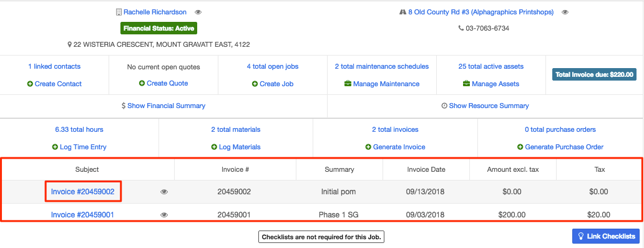Click plus icon next to Create Quote
The width and height of the screenshot is (644, 248).
[142, 83]
